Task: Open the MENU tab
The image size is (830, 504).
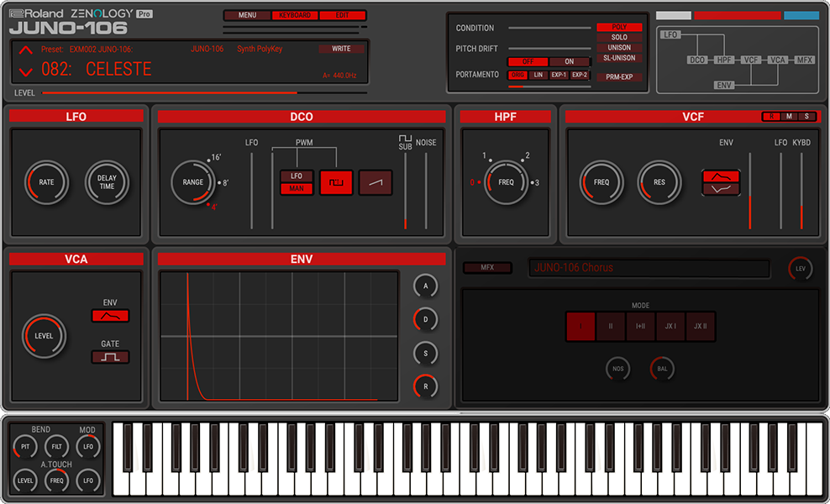Action: coord(247,15)
